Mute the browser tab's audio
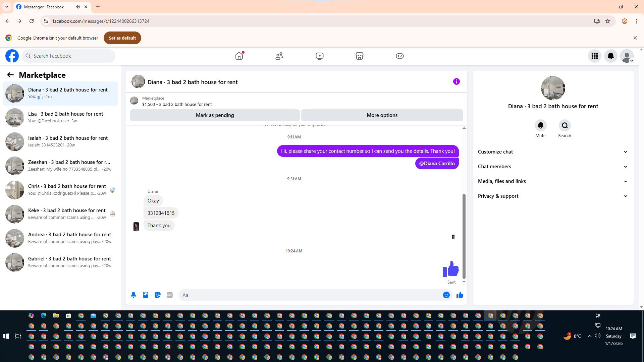644x362 pixels. [x=78, y=7]
